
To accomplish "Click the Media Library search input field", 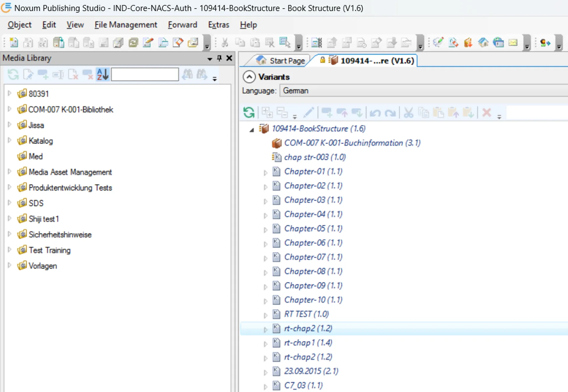I will tap(145, 74).
